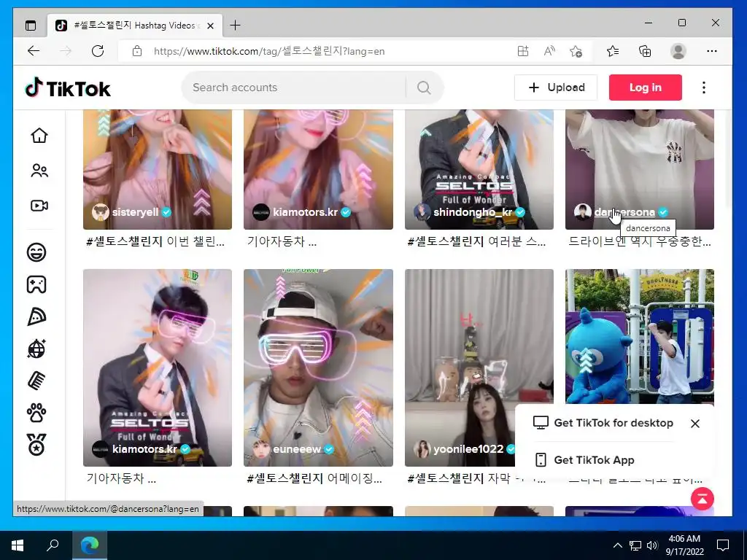Click the search magnifier button
Viewport: 747px width, 560px height.
[x=424, y=87]
